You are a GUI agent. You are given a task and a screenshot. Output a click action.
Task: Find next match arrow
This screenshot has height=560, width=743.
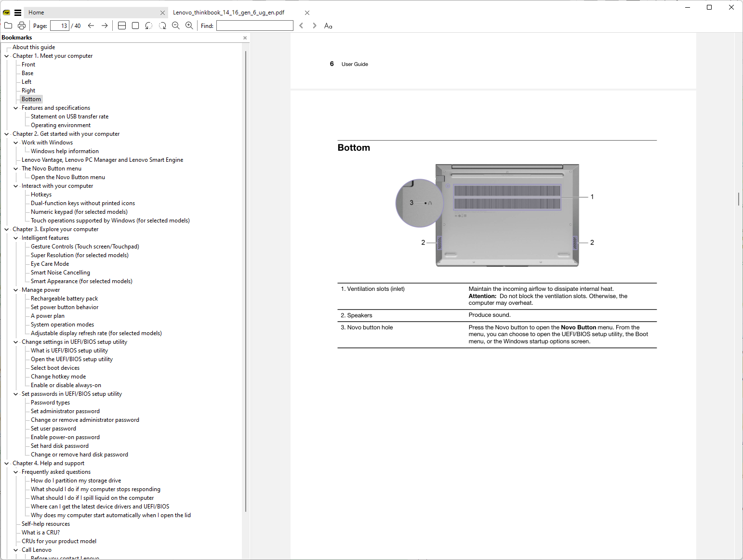tap(315, 26)
